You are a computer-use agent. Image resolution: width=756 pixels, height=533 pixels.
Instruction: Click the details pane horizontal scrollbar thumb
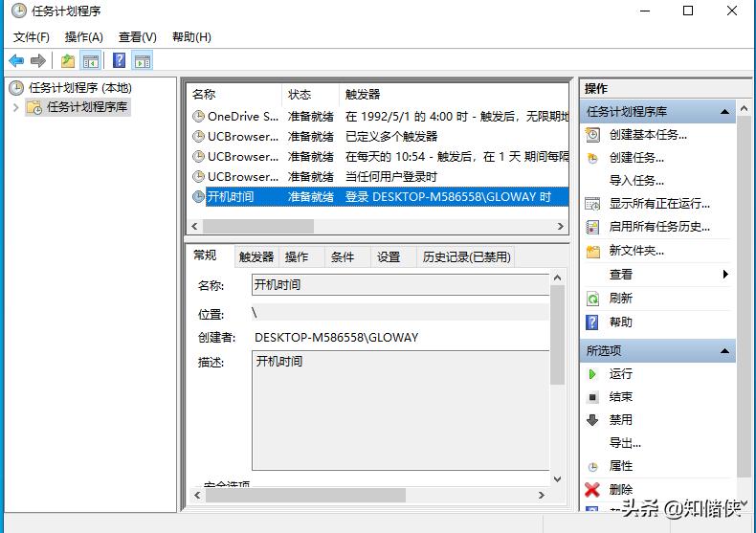pyautogui.click(x=305, y=495)
